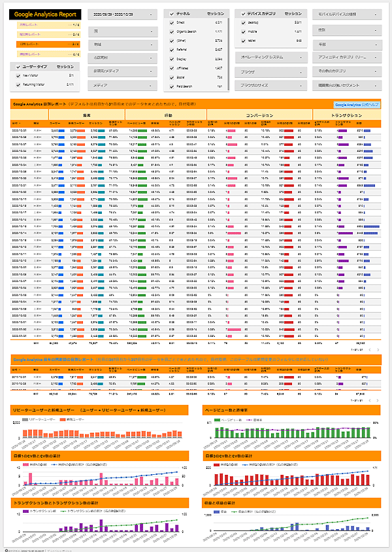
Task: Open the オペレーティング システム dropdown
Action: tap(271, 57)
